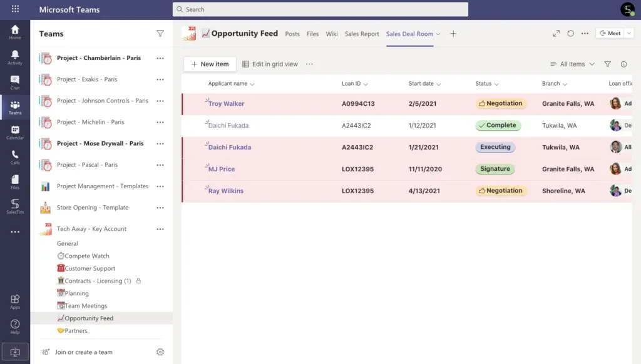Open the Activity bell icon
This screenshot has height=364, width=641.
click(x=15, y=58)
